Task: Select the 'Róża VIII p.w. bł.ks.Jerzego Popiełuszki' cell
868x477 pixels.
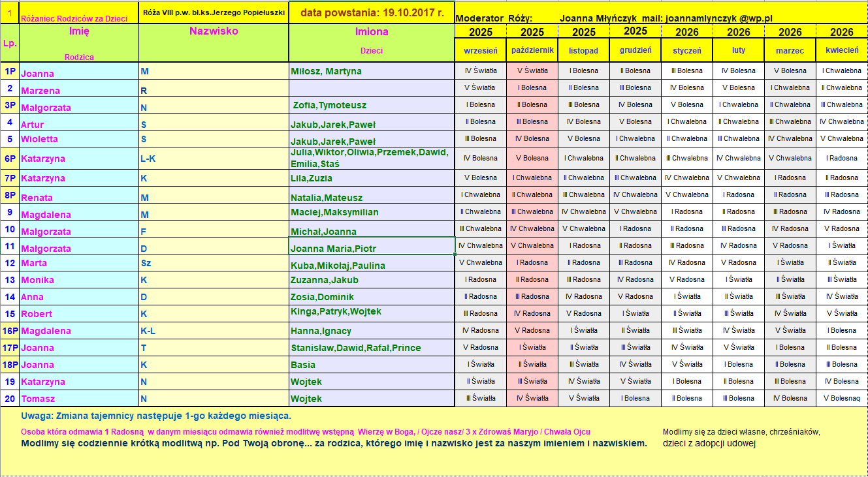Action: 213,12
